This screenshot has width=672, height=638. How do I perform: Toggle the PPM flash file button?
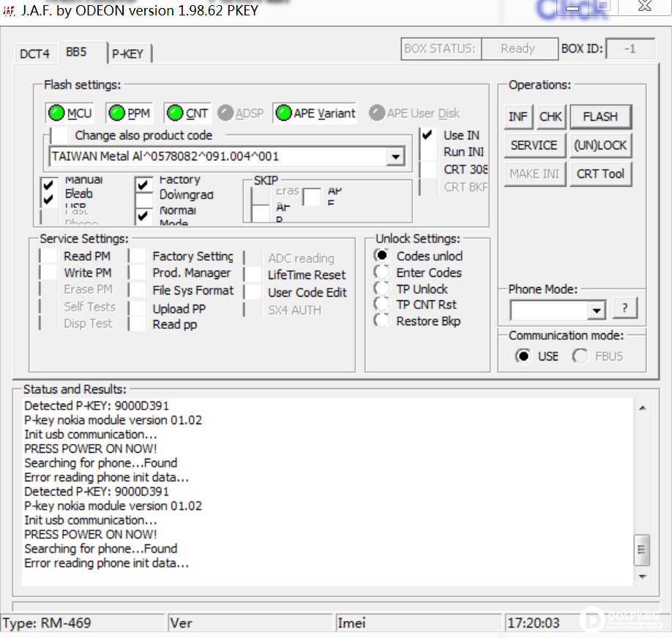(x=130, y=114)
